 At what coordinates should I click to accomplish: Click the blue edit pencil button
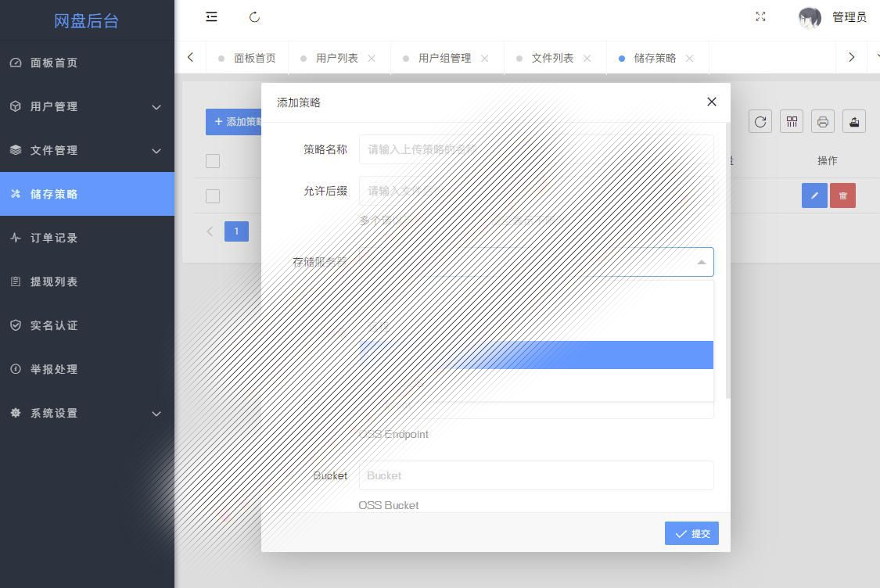(814, 195)
